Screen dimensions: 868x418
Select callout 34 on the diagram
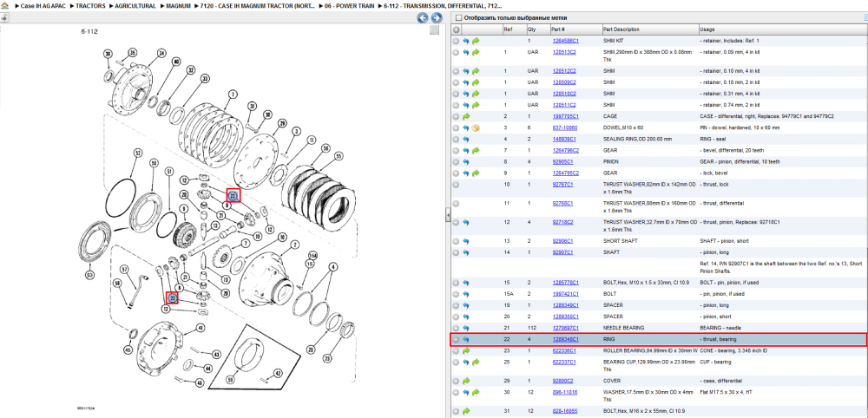(161, 54)
